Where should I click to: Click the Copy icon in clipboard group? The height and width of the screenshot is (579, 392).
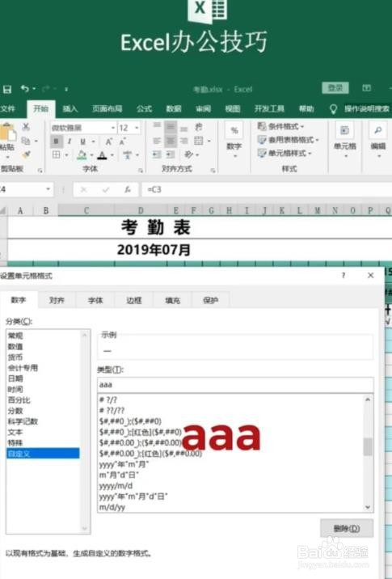pos(26,141)
